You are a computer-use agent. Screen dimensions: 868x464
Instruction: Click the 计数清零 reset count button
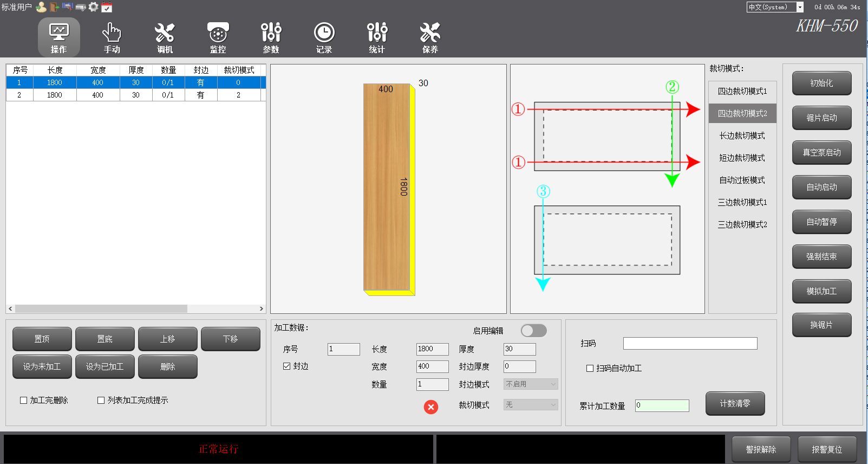[x=735, y=404]
